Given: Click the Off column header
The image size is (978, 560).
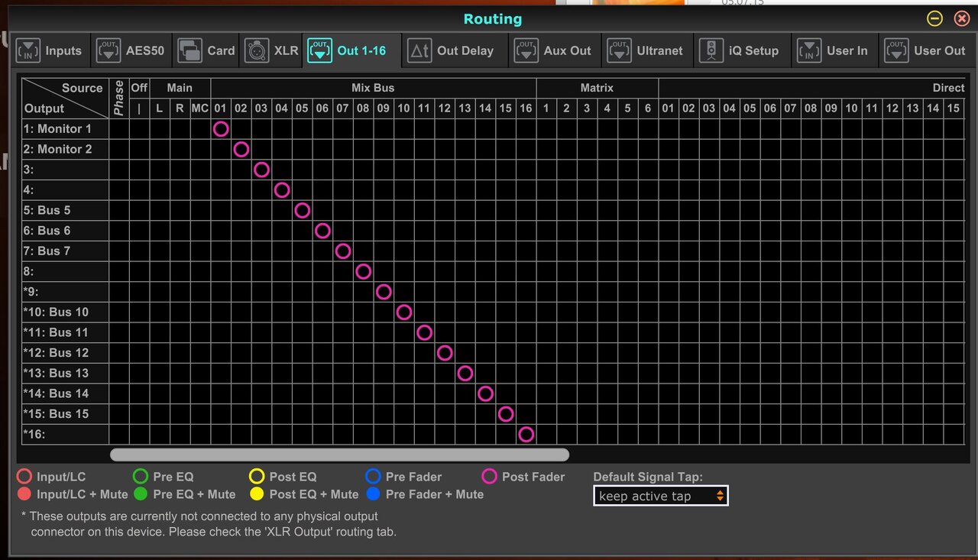Looking at the screenshot, I should [x=139, y=88].
